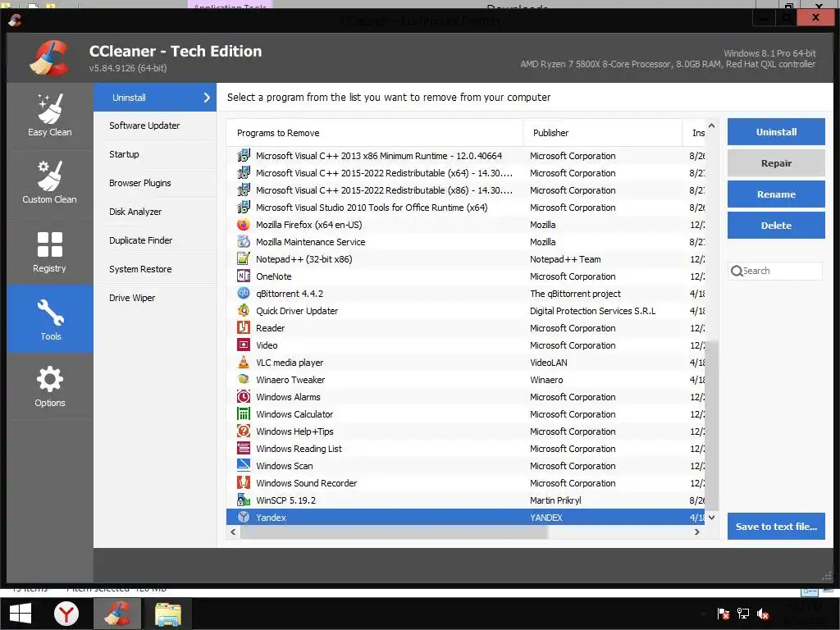Click the Windows Calculator icon
Screen dimensions: 840x630
(x=243, y=414)
